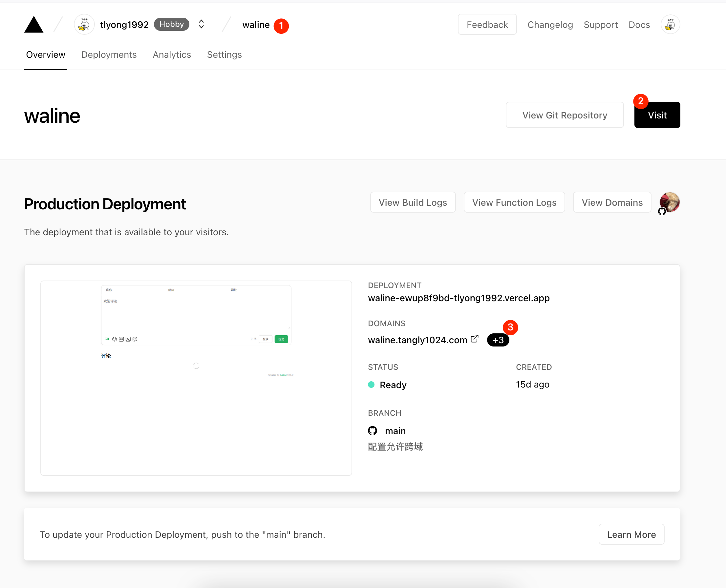Click the external link icon beside the domain

(x=475, y=339)
